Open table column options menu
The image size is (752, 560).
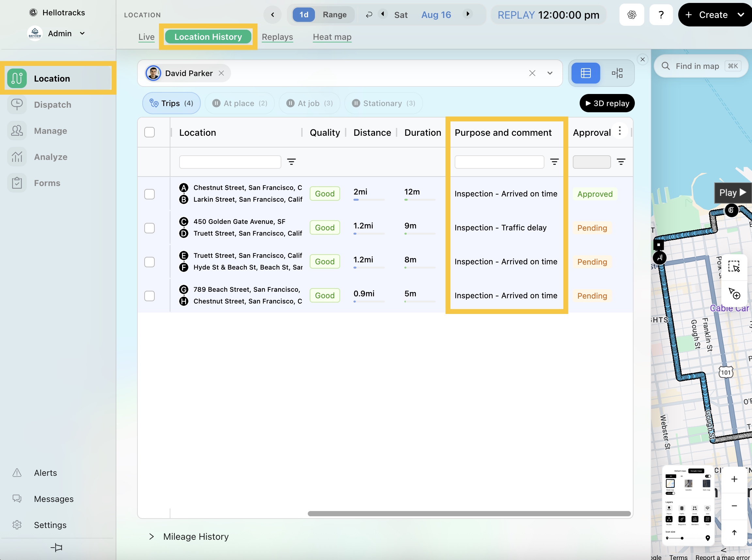620,131
